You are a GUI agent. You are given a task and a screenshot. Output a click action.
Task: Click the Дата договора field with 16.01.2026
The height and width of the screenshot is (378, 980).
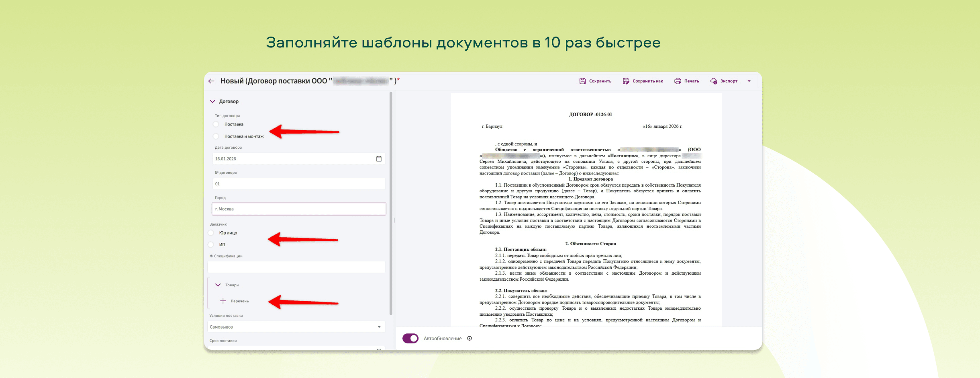tap(298, 159)
